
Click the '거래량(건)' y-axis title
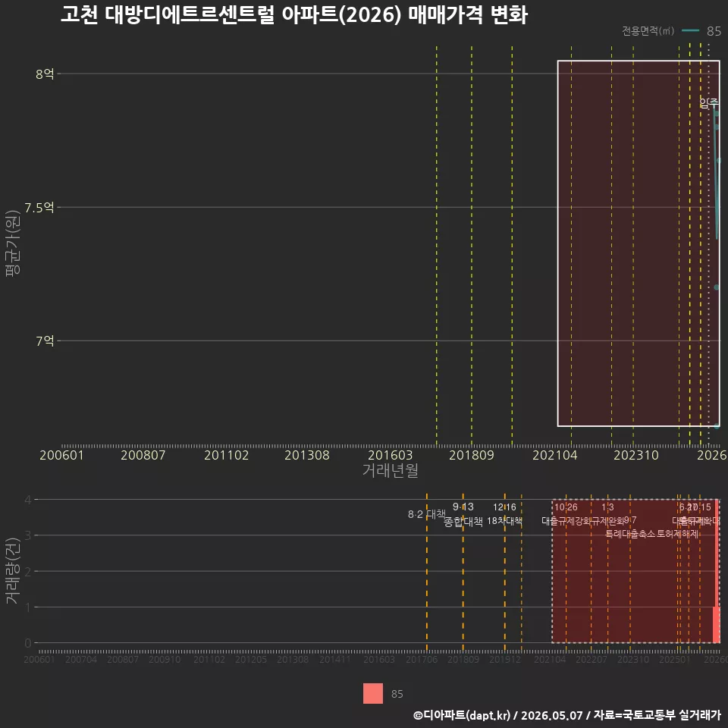click(x=13, y=570)
